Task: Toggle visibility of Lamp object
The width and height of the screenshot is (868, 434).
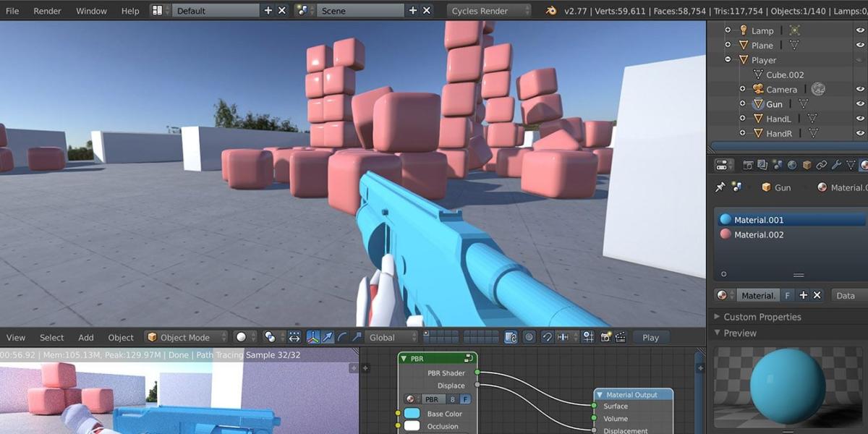Action: click(x=860, y=30)
